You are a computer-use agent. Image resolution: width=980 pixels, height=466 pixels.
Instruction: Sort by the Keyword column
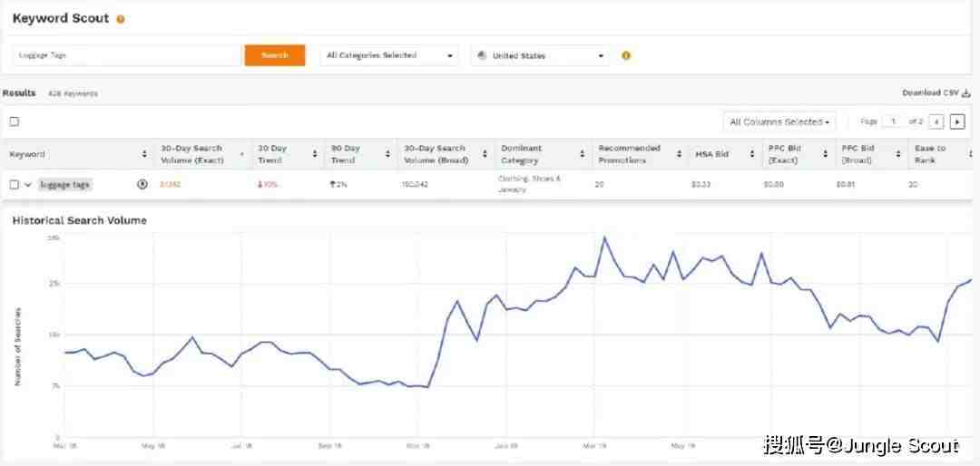[144, 153]
